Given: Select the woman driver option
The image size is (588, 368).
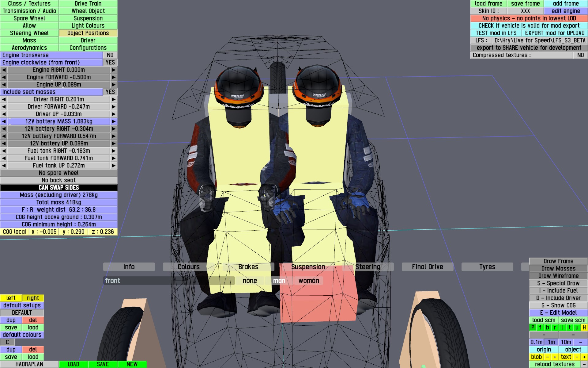Looking at the screenshot, I should click(x=308, y=281).
